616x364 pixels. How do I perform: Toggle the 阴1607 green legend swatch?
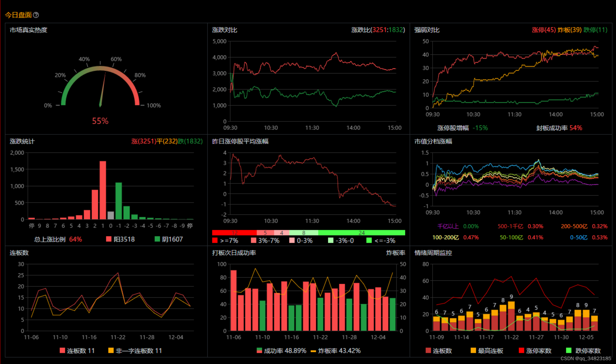click(x=157, y=239)
